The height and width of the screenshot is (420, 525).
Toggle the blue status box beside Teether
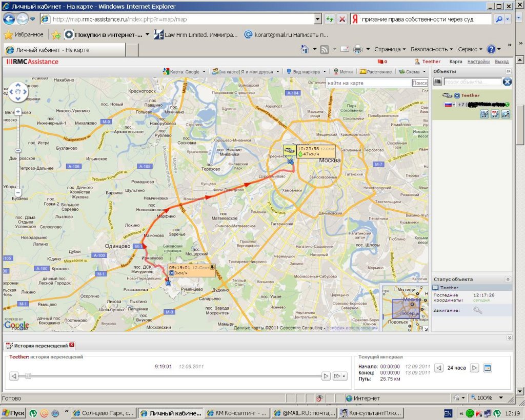coord(457,95)
